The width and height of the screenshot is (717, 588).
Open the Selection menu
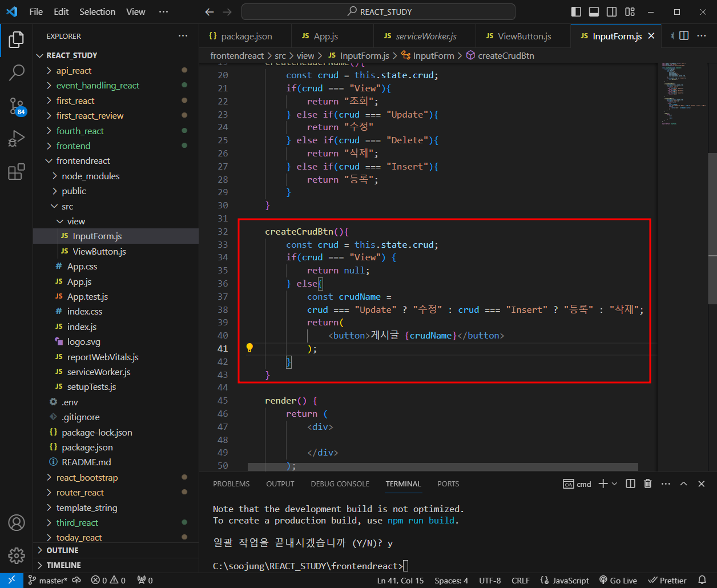(x=98, y=12)
